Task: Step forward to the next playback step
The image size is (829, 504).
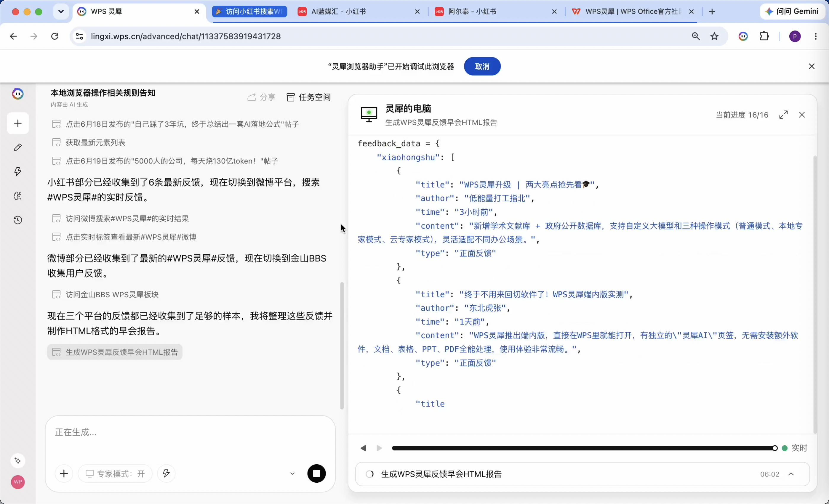Action: 379,448
